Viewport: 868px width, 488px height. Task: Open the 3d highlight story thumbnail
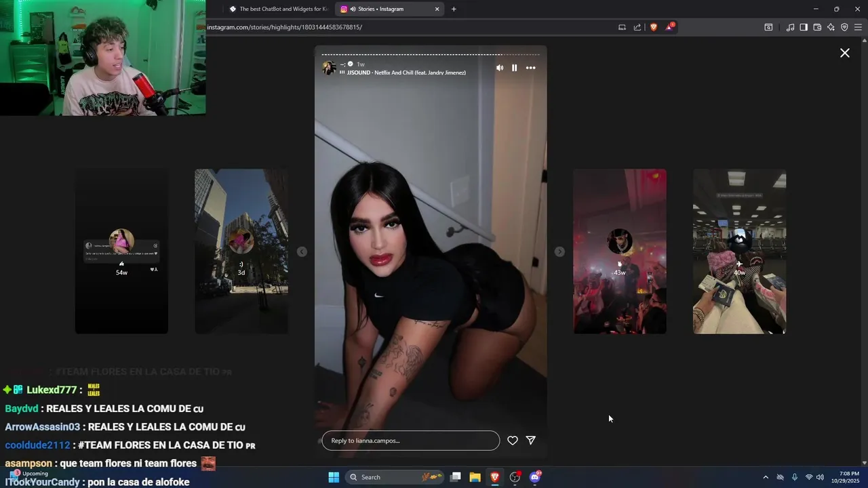tap(241, 251)
